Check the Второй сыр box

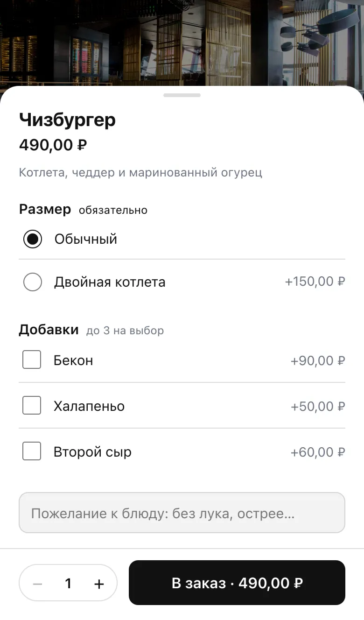(32, 451)
